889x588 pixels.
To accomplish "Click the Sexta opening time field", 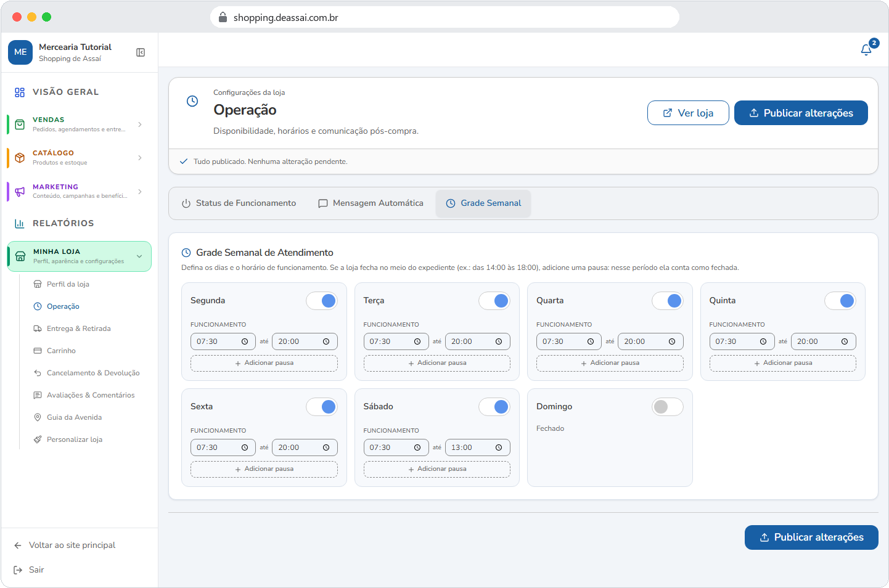I will point(223,447).
